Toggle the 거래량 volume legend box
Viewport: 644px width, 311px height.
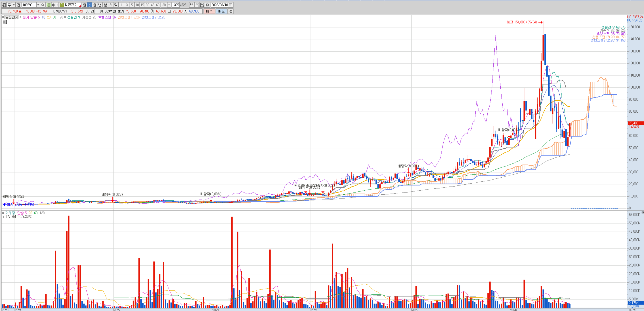point(3,213)
